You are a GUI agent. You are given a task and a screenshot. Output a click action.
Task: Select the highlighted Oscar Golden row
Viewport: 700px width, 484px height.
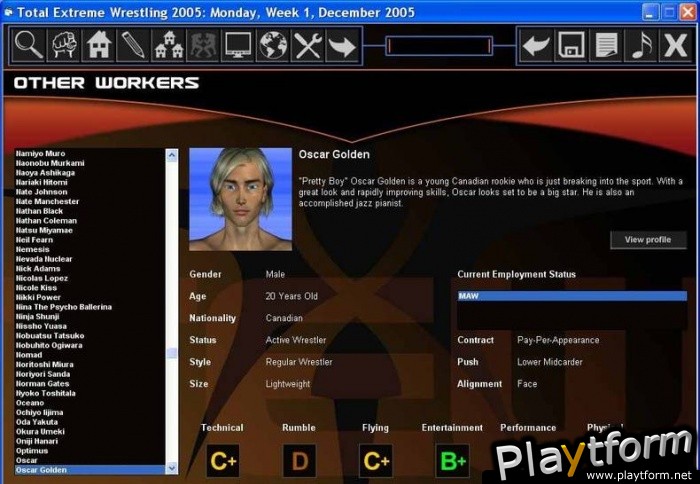90,470
